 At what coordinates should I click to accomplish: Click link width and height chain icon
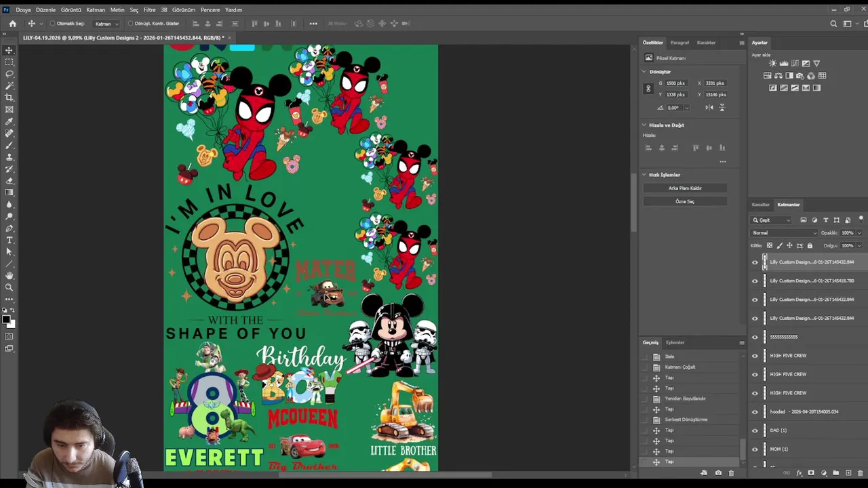(648, 89)
